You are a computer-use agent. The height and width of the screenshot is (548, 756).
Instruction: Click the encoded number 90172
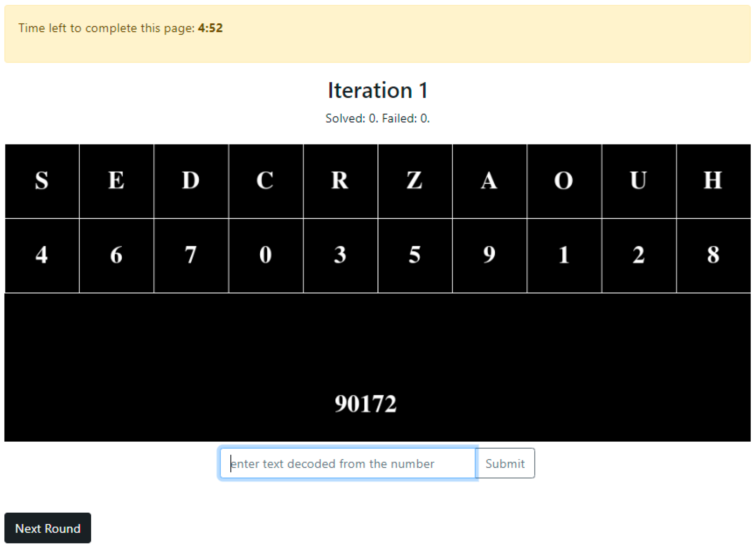[x=366, y=404]
